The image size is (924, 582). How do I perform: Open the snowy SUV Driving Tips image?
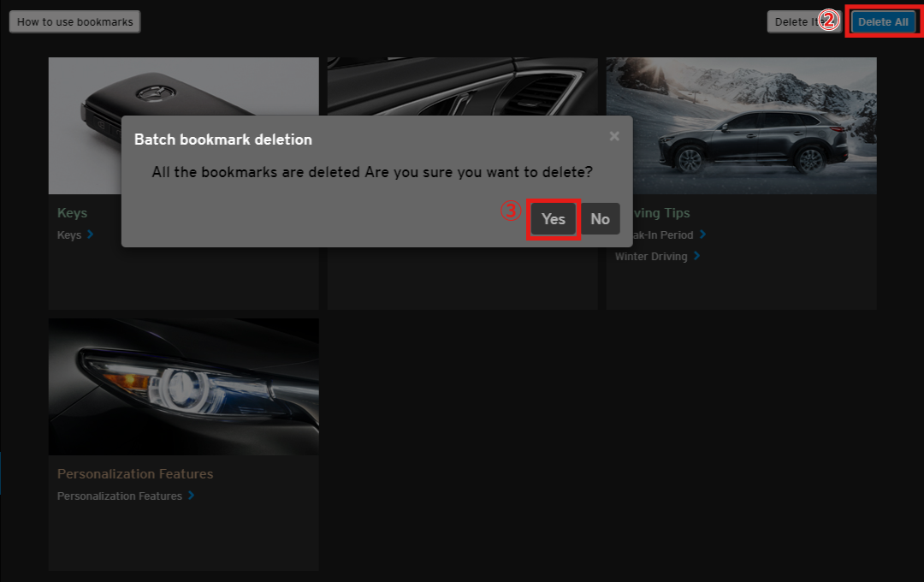pos(741,125)
